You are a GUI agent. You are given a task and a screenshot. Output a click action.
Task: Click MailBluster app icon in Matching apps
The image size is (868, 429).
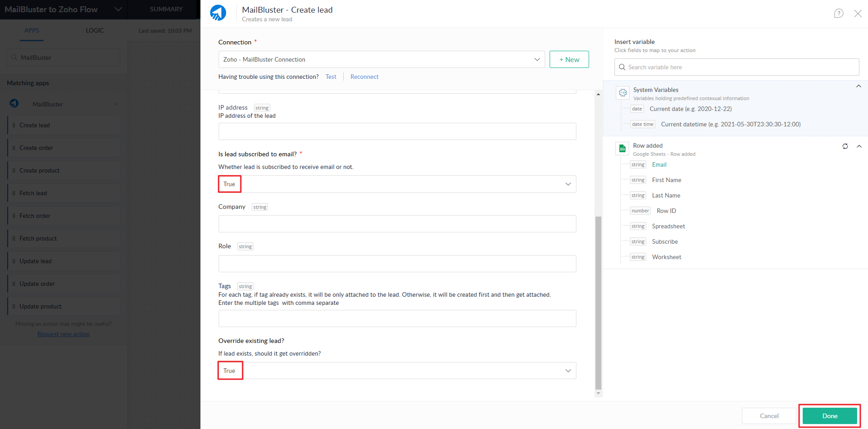click(x=15, y=104)
